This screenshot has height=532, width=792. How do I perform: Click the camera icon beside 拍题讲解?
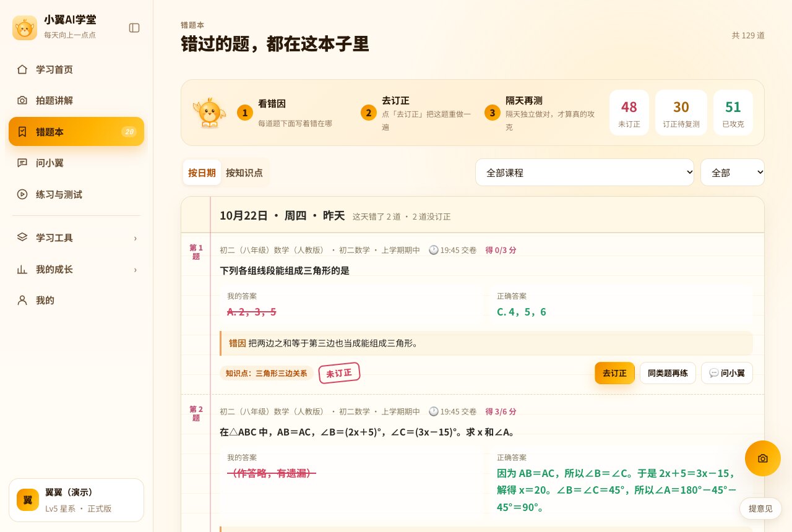pyautogui.click(x=22, y=100)
